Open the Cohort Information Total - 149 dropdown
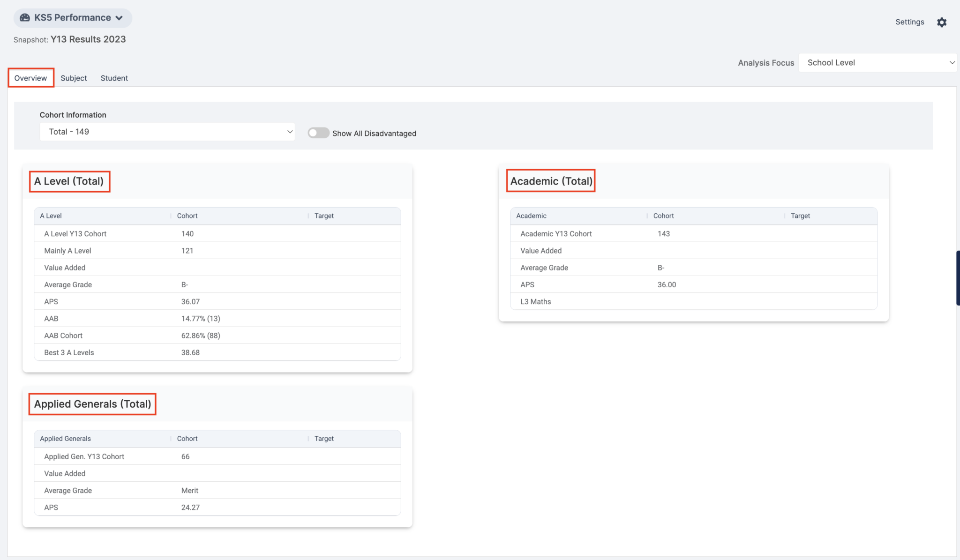The width and height of the screenshot is (960, 560). (x=167, y=132)
